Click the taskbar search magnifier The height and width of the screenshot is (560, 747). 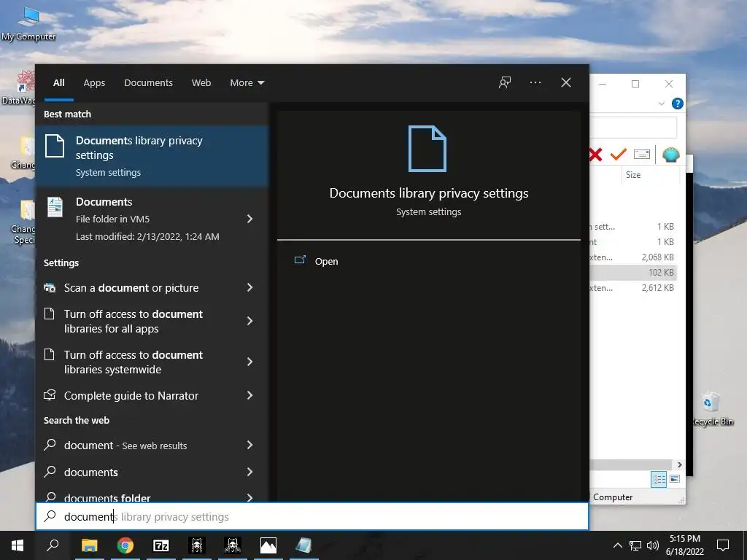tap(53, 545)
